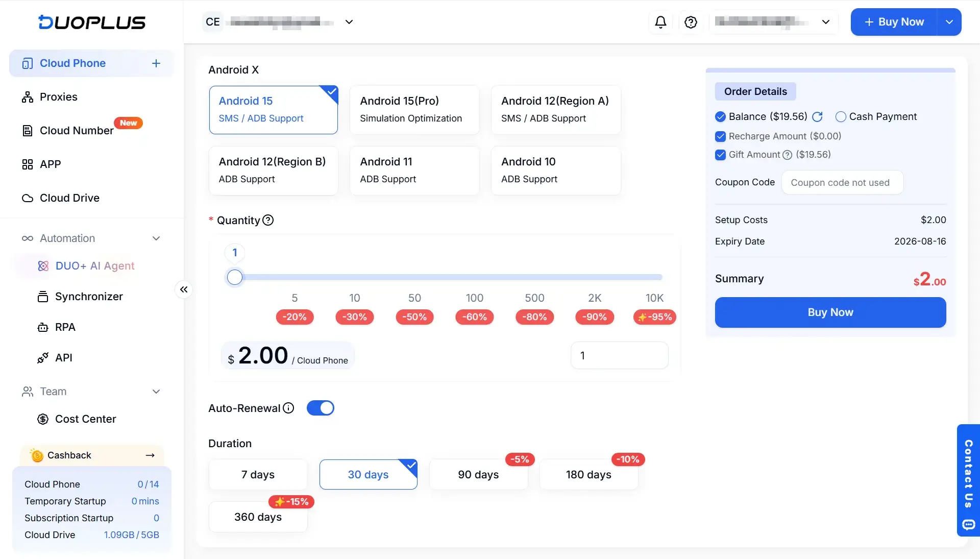Click the Synchronizer icon
This screenshot has width=980, height=559.
[43, 297]
